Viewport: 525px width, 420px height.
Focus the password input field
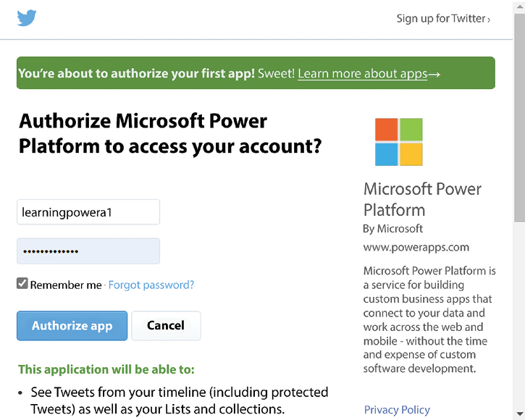click(88, 251)
